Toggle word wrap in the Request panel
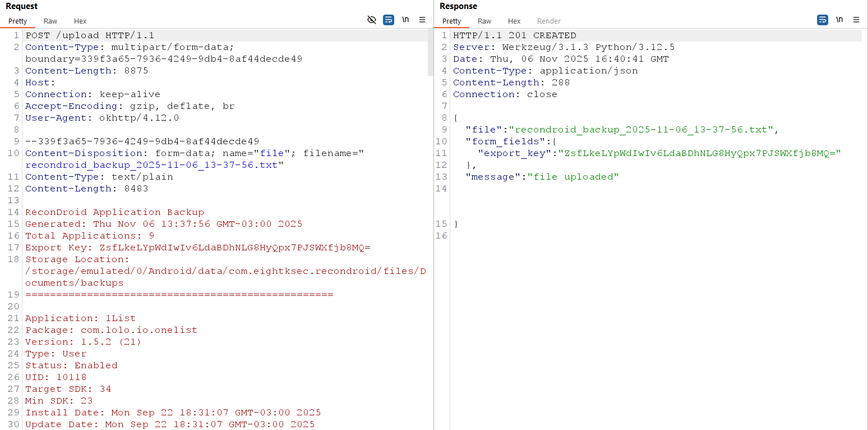 pyautogui.click(x=389, y=20)
